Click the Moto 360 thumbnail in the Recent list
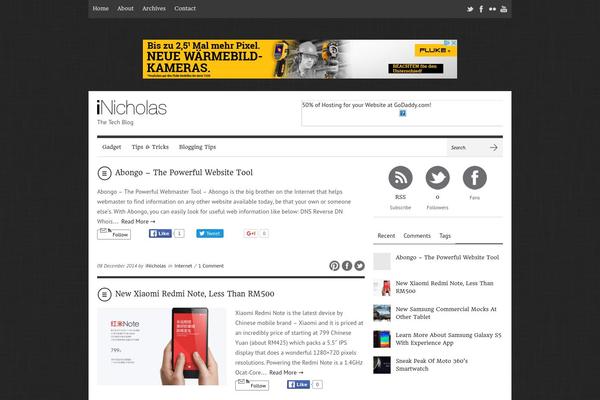 click(x=382, y=365)
